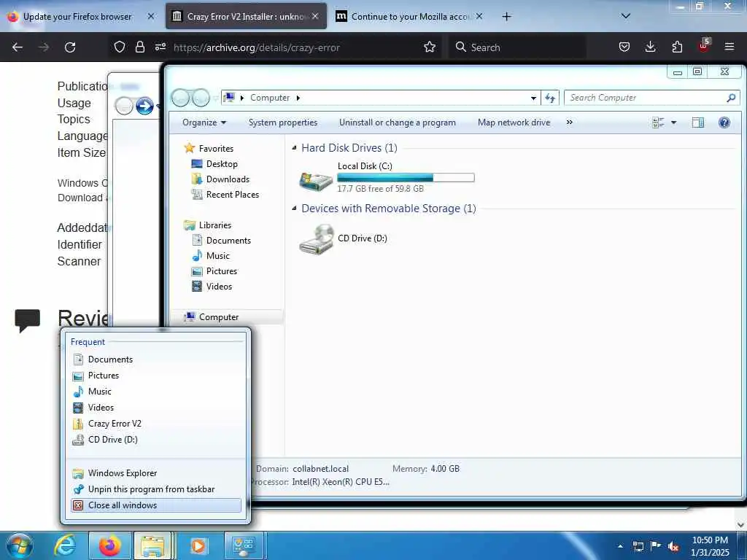Open Videos library in navigation pane

coord(219,286)
